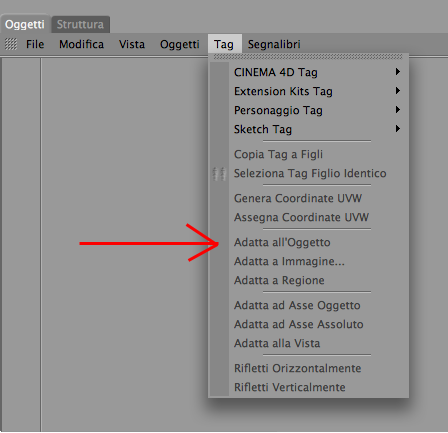Open the Modifica menu

(x=81, y=44)
